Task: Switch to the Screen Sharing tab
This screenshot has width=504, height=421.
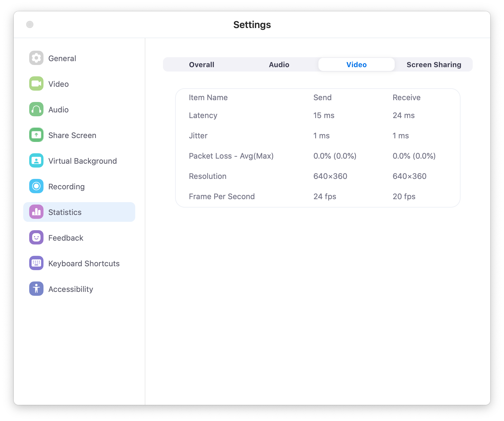Action: pos(434,65)
